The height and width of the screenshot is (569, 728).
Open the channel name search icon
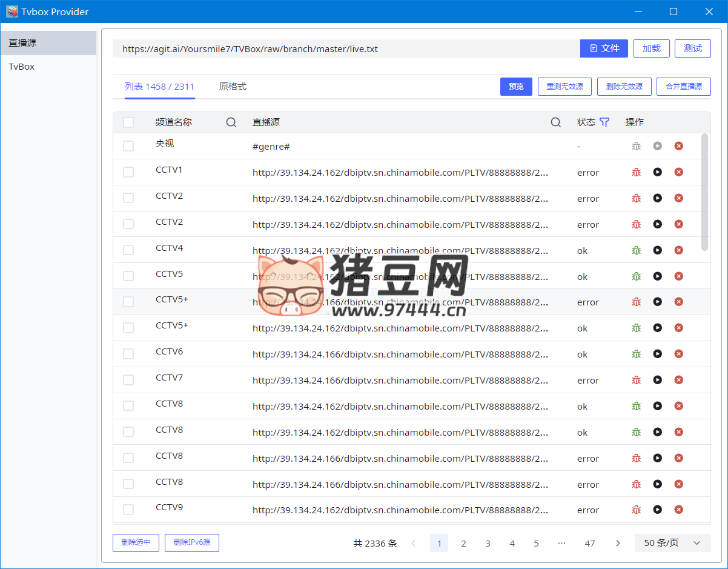pyautogui.click(x=231, y=122)
